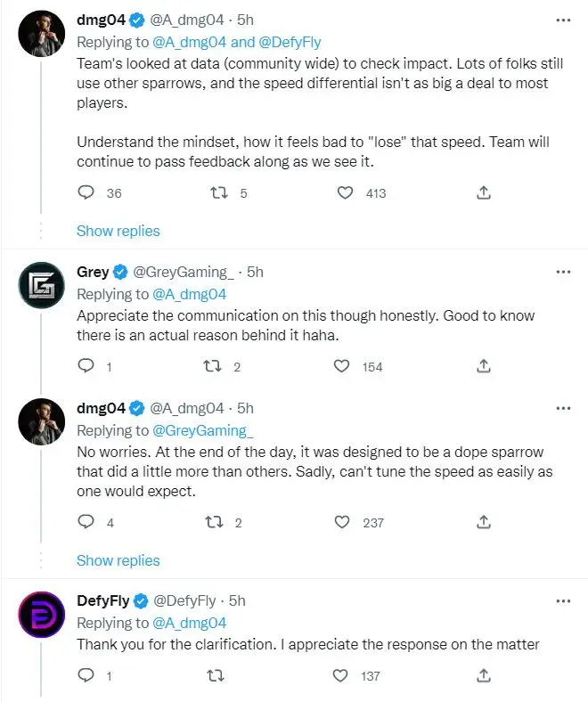Reply to the tweet with 36 comments
588x702 pixels.
pyautogui.click(x=86, y=192)
